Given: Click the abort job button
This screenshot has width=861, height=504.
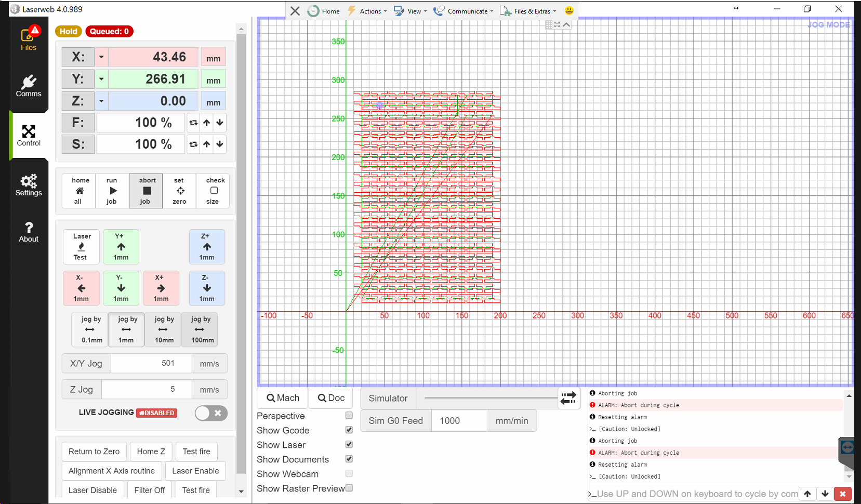Looking at the screenshot, I should [x=146, y=191].
